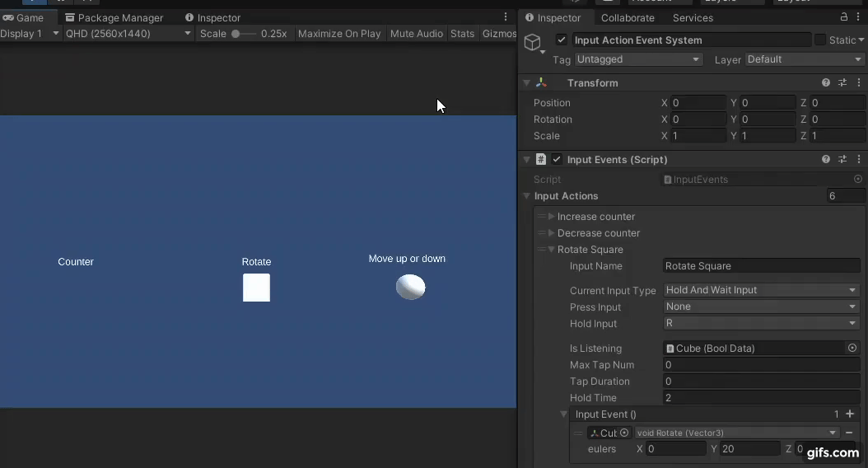Viewport: 868px width, 468px height.
Task: Click the Scale slider handle
Action: 236,34
